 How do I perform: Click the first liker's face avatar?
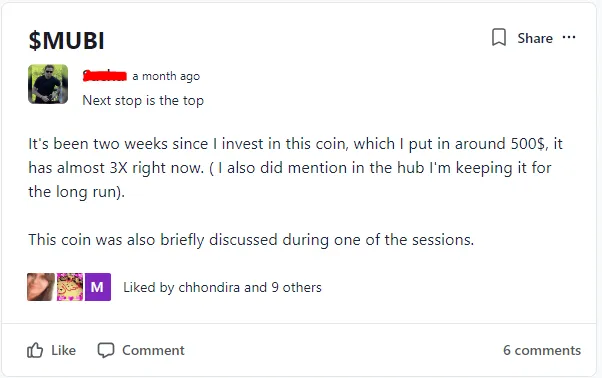click(41, 287)
